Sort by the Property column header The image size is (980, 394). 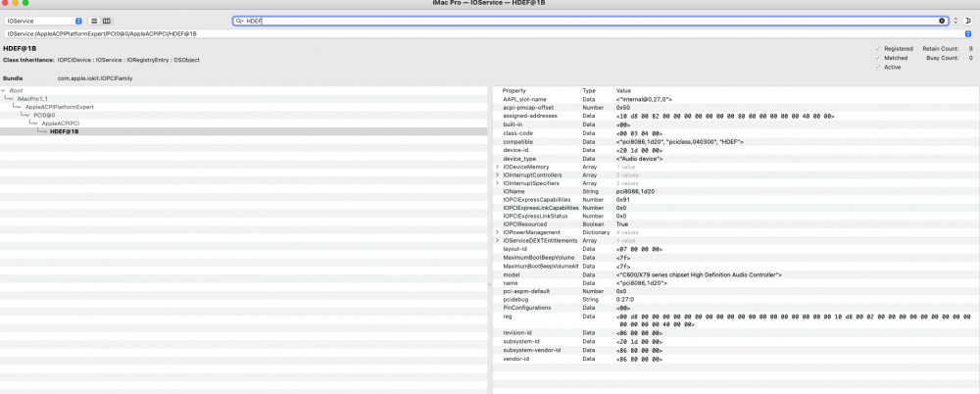(x=514, y=91)
